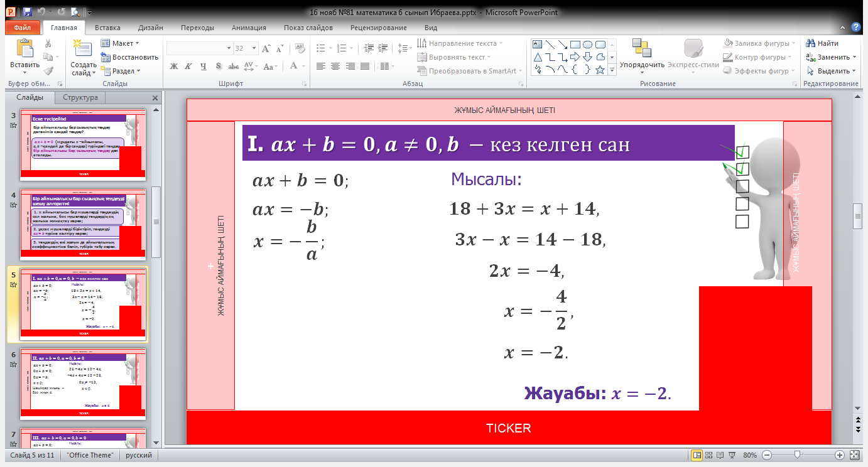Screen dimensions: 868x467
Task: Align text to the right
Action: click(350, 66)
